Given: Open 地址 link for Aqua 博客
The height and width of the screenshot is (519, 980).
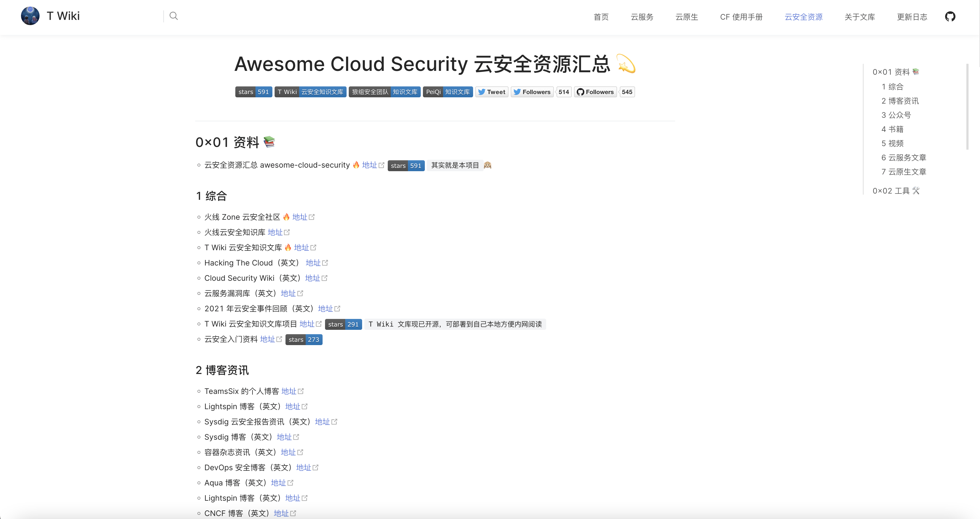Looking at the screenshot, I should point(282,482).
